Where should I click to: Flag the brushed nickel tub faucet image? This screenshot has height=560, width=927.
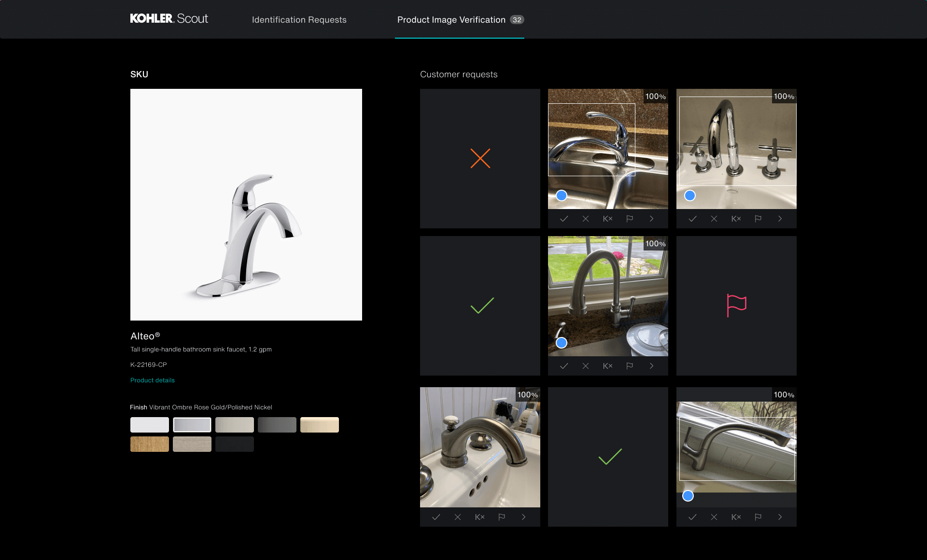tap(502, 517)
